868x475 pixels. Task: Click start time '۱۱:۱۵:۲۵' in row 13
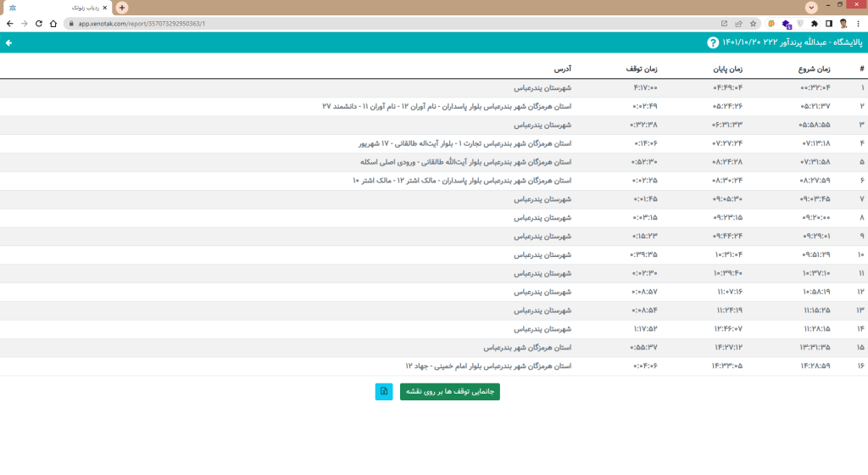pos(817,310)
